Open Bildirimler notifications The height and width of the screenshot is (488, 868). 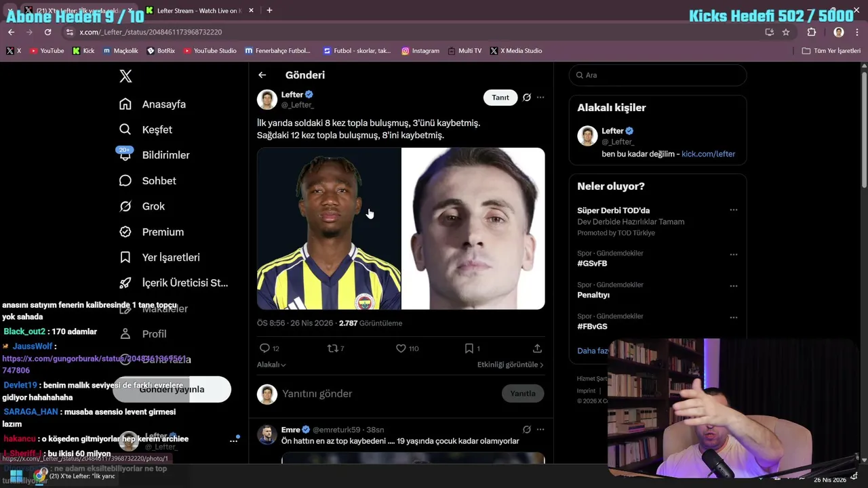click(x=155, y=155)
